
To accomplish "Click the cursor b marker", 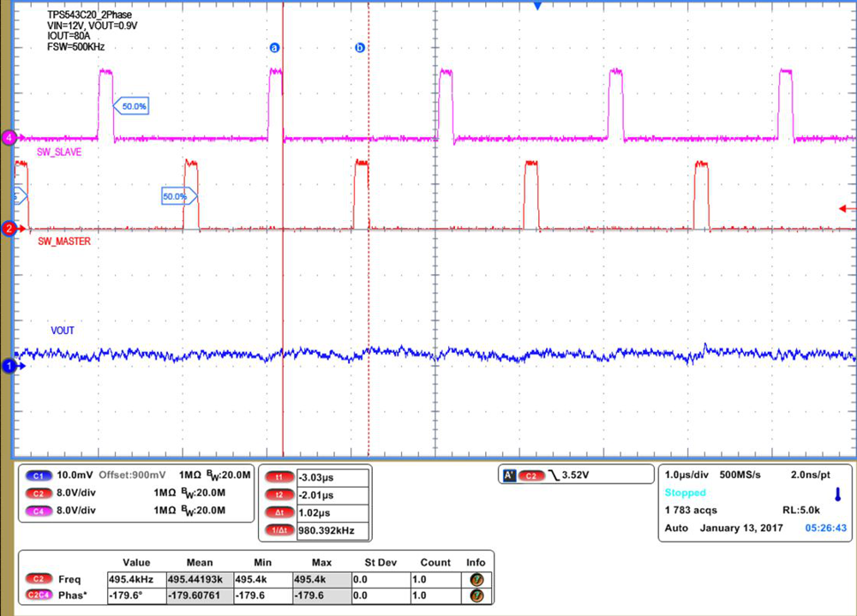I will click(x=359, y=47).
